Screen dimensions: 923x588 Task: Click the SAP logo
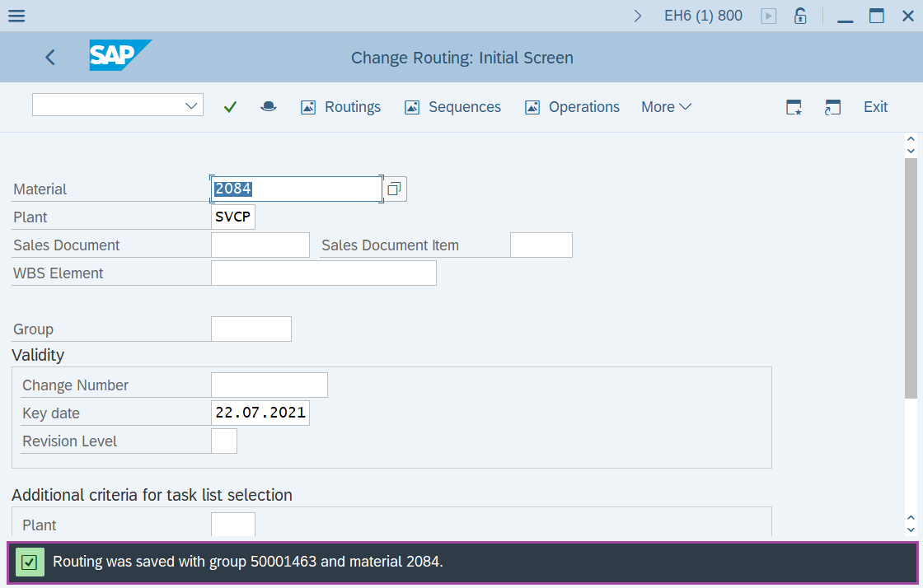[x=120, y=57]
